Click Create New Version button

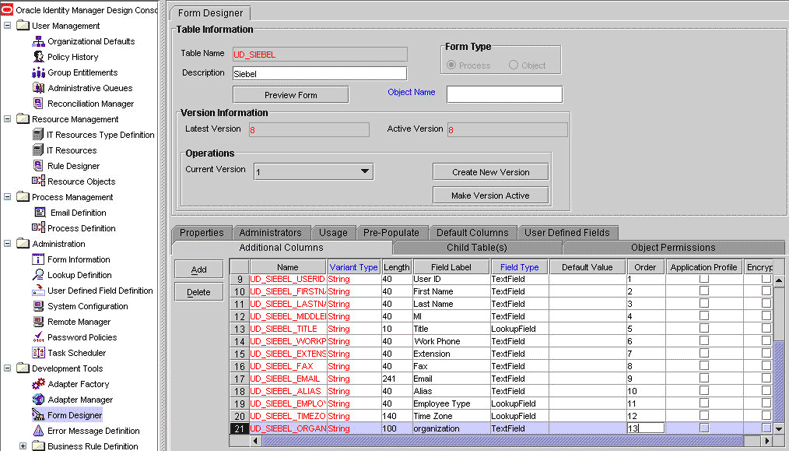(490, 172)
